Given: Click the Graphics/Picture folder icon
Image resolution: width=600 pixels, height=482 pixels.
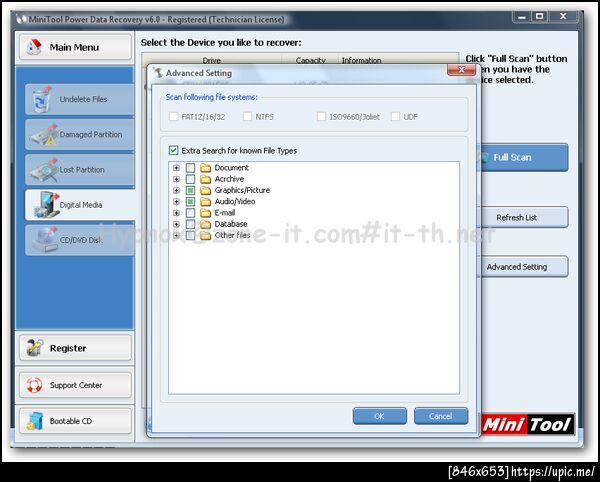Looking at the screenshot, I should (x=206, y=190).
